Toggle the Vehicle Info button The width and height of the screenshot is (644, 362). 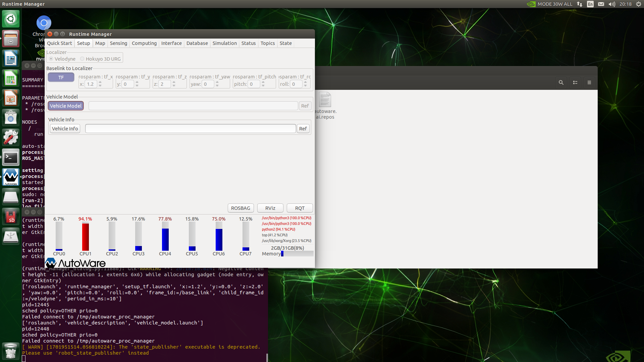coord(65,129)
